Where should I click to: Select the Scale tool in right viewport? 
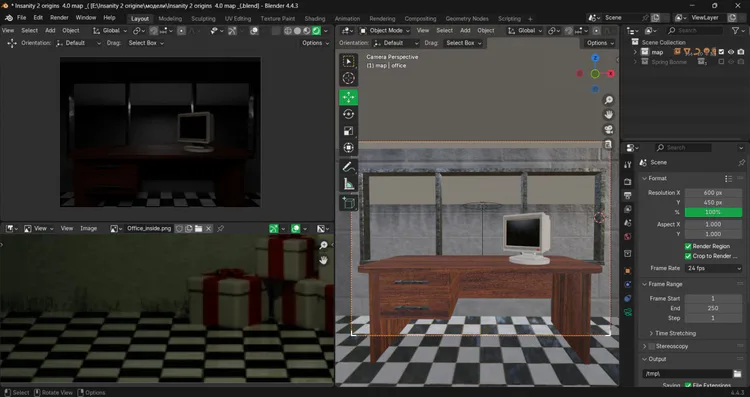pyautogui.click(x=348, y=131)
